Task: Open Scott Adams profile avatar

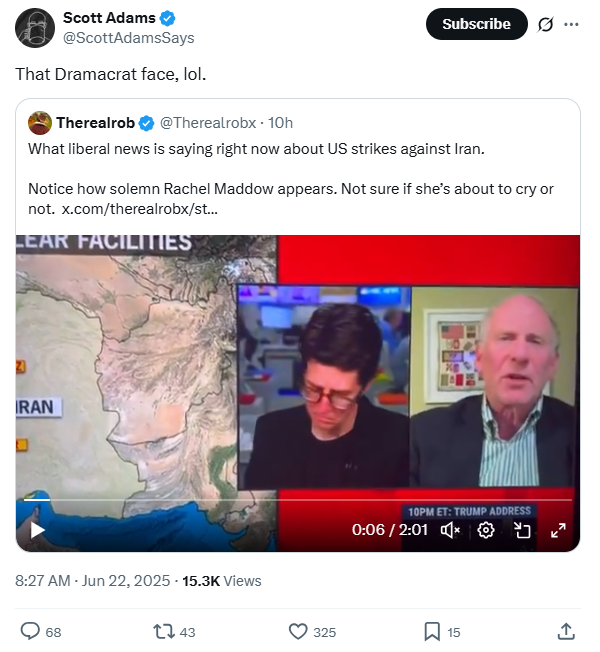Action: (35, 28)
